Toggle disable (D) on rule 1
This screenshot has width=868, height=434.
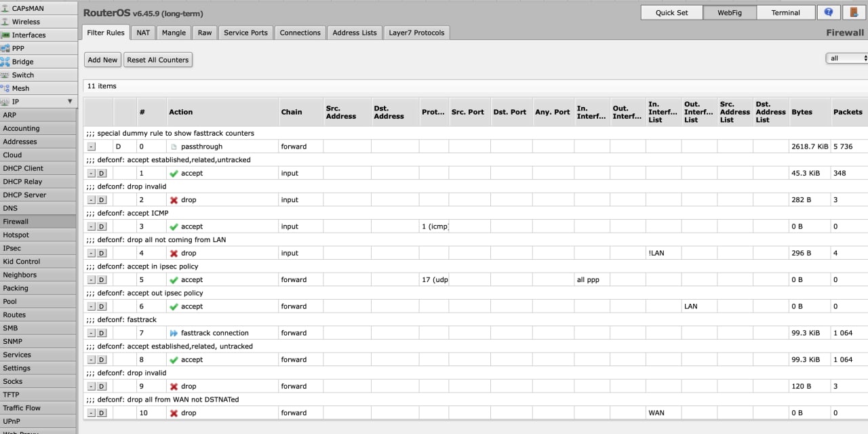[102, 174]
